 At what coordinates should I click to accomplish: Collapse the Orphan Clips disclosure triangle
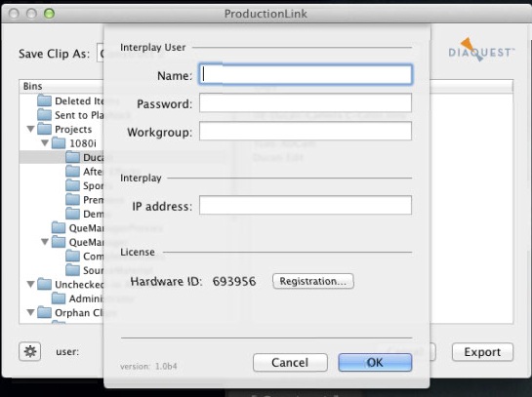click(x=31, y=312)
